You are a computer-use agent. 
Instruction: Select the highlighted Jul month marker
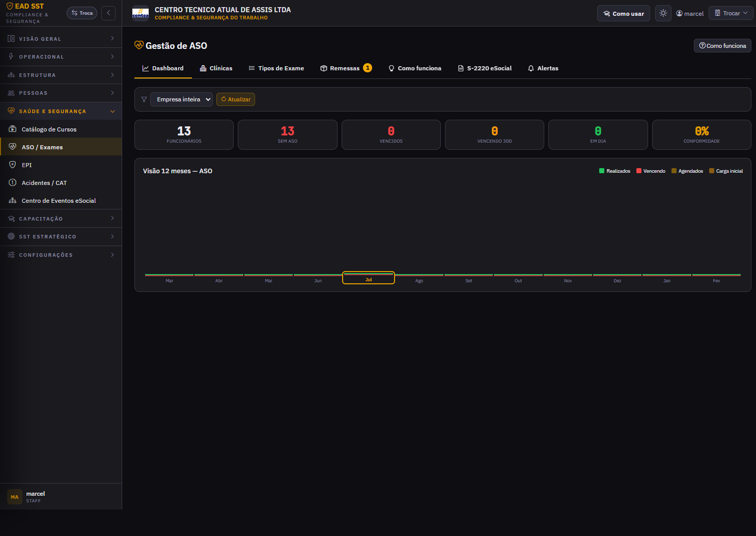pos(369,278)
